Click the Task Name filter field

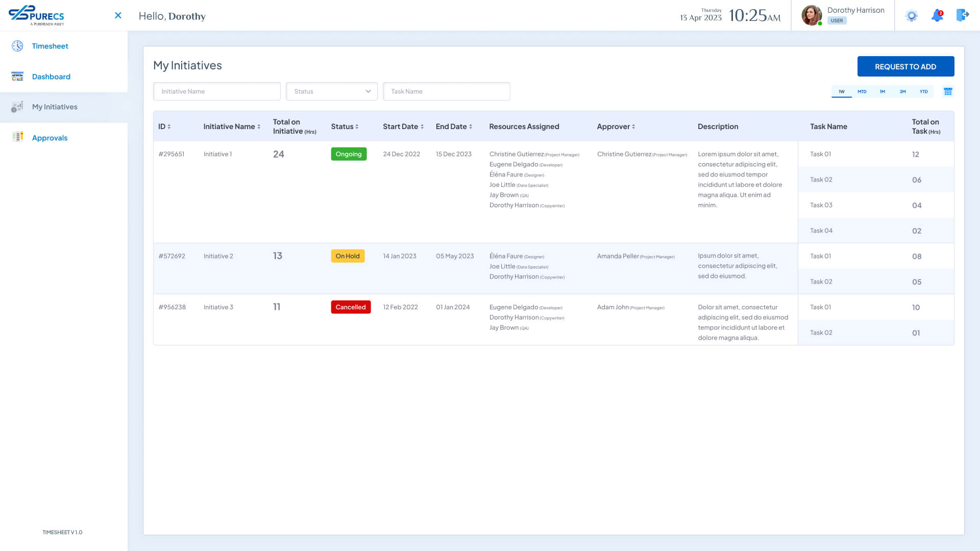[447, 91]
